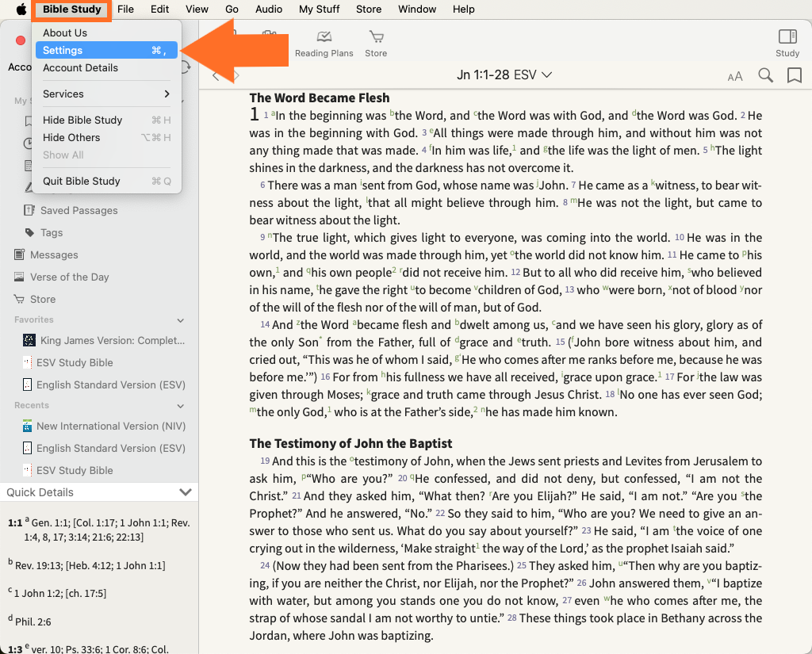Viewport: 812px width, 654px height.
Task: Choose Hide Others from the menu
Action: [106, 138]
